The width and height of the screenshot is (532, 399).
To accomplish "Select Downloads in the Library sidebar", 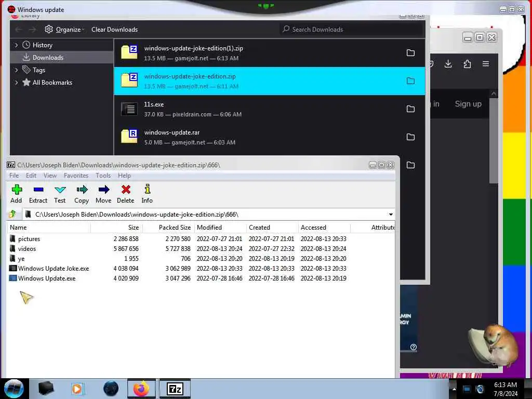I will coord(62,57).
